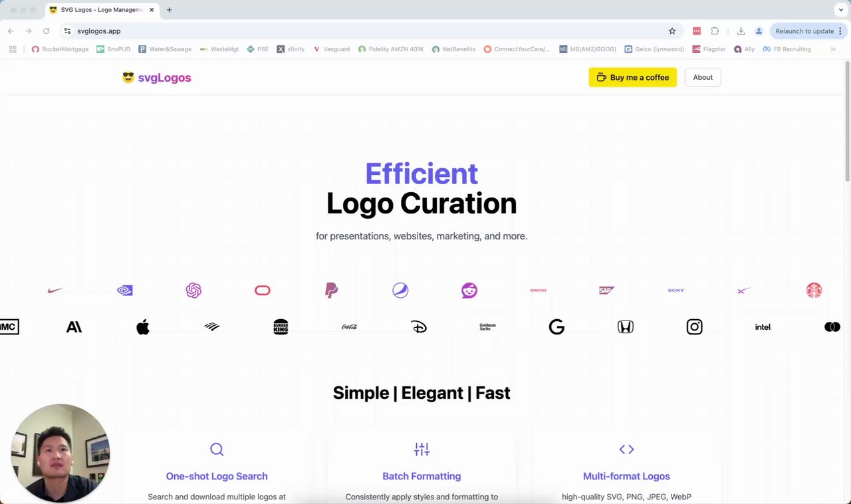Open the Chrome profile avatar icon
The image size is (851, 504).
(759, 31)
